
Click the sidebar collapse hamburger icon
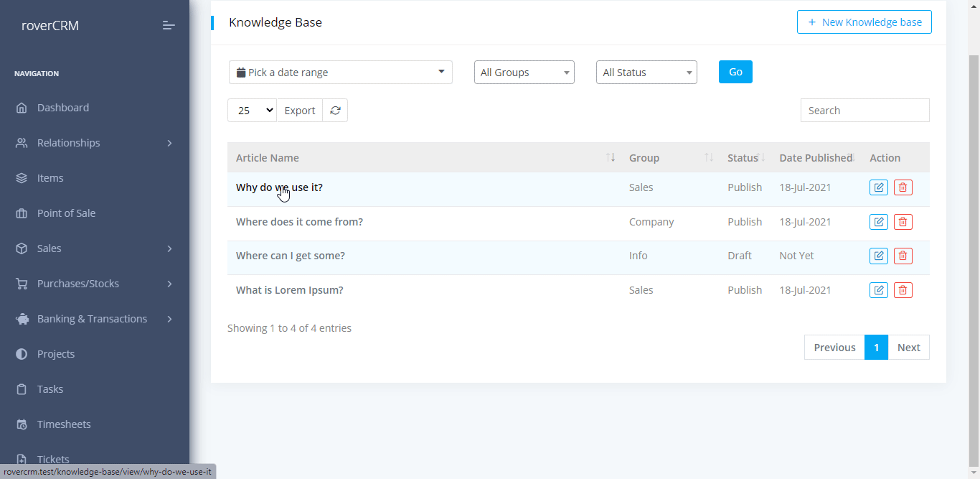(x=169, y=26)
